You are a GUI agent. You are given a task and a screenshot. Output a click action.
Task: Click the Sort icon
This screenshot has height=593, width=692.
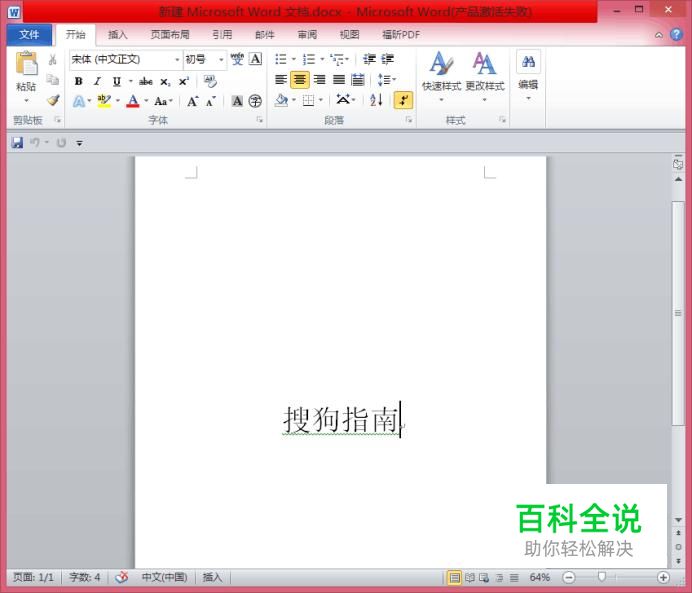[x=376, y=100]
